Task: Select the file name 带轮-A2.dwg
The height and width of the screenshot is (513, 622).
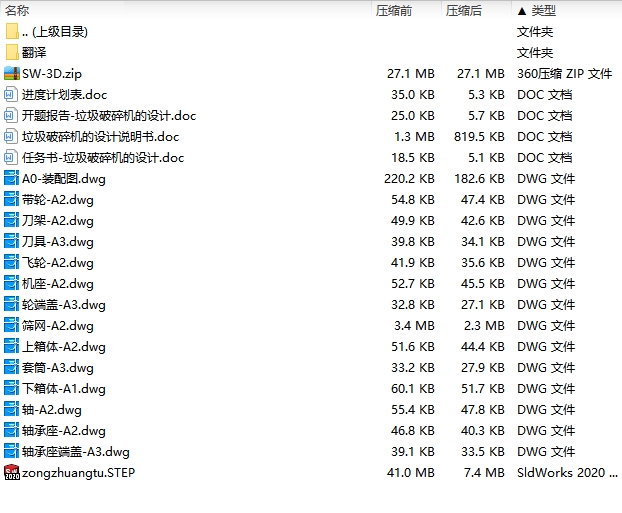Action: pyautogui.click(x=58, y=200)
